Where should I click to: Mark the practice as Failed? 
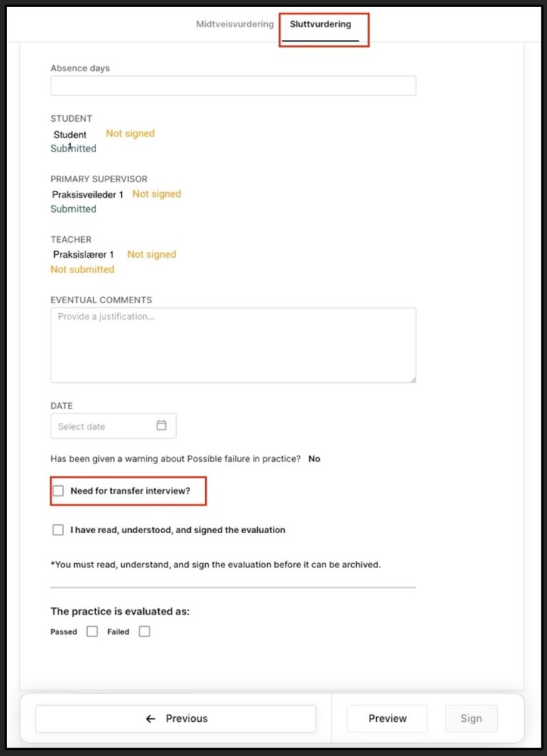pyautogui.click(x=145, y=631)
